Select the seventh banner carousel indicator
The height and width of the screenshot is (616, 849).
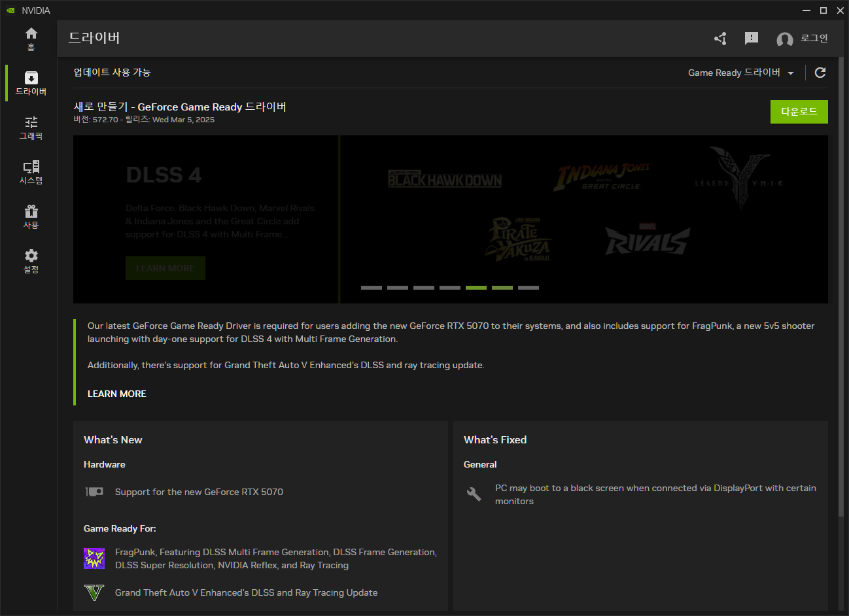click(x=528, y=288)
